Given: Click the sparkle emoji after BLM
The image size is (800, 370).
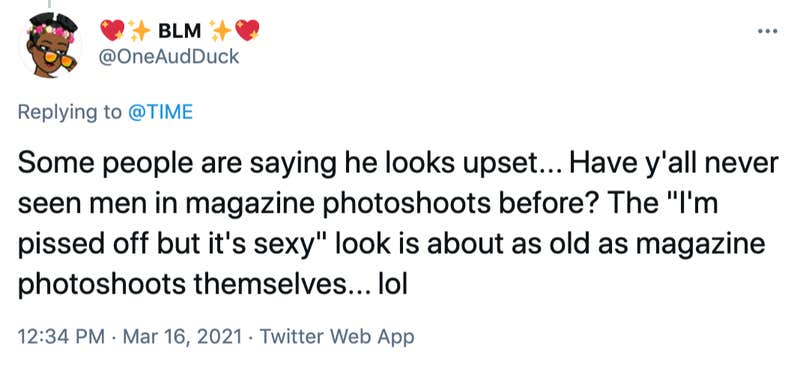Looking at the screenshot, I should tap(221, 32).
